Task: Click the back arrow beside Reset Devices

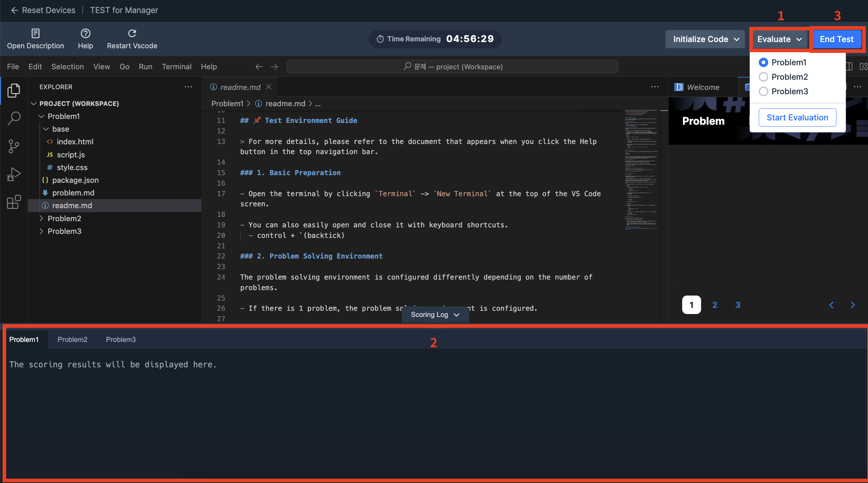Action: 15,10
